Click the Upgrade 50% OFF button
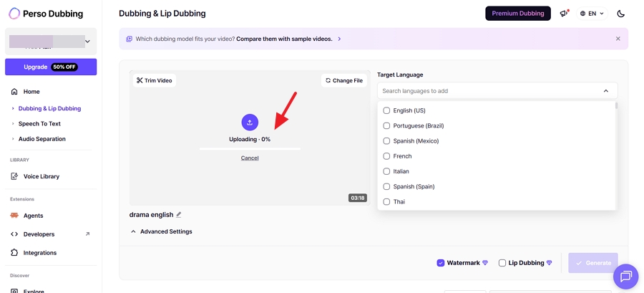The width and height of the screenshot is (644, 293). tap(51, 67)
